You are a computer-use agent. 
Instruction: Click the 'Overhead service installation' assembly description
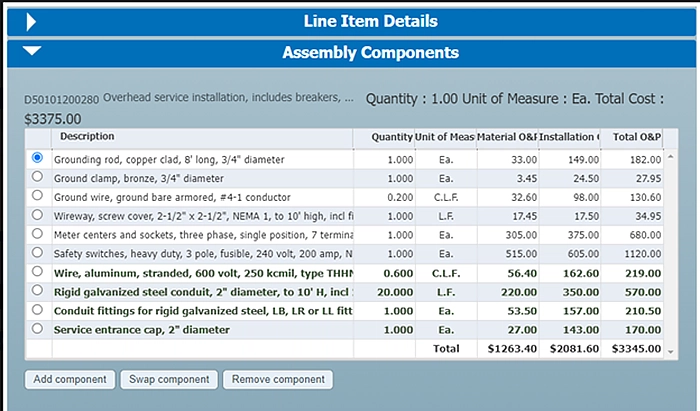(x=228, y=98)
